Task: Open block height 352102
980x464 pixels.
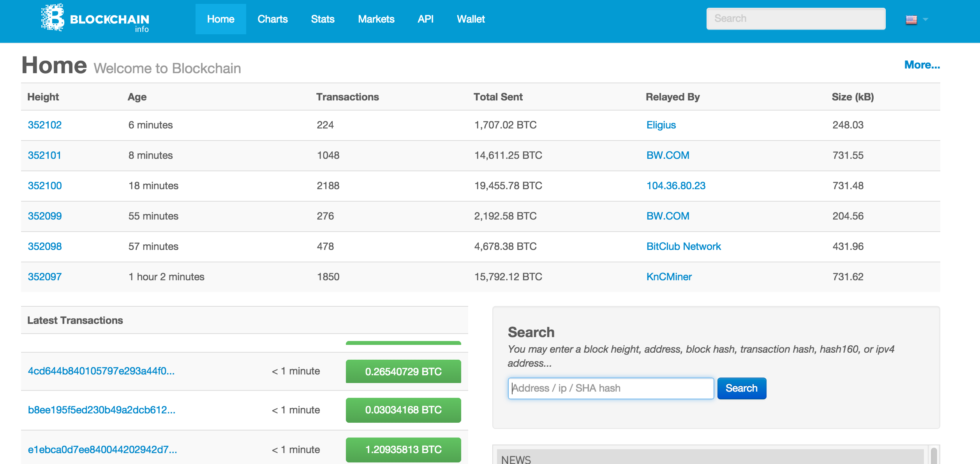Action: [x=45, y=125]
